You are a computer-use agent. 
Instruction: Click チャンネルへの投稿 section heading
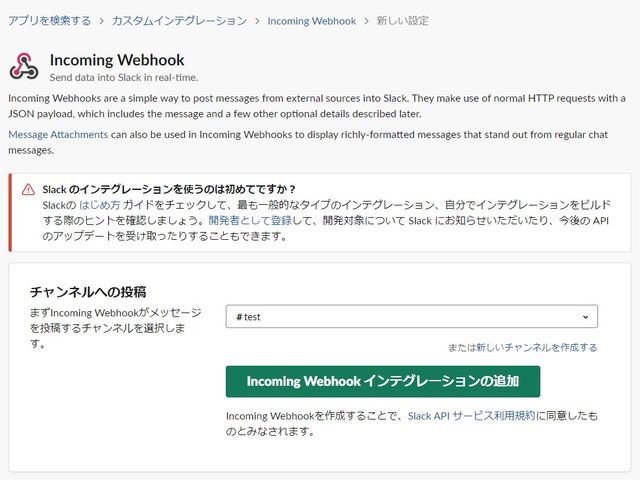[x=88, y=292]
